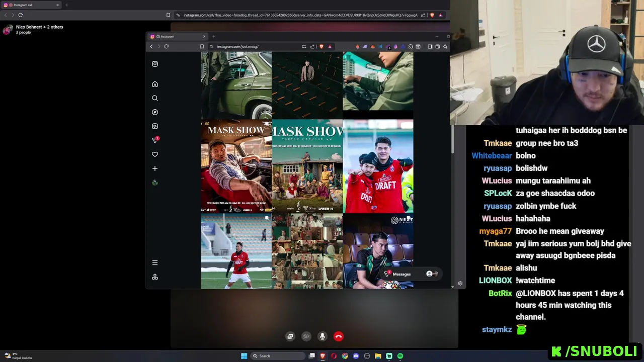Bookmark the Instagram call page

[x=168, y=15]
